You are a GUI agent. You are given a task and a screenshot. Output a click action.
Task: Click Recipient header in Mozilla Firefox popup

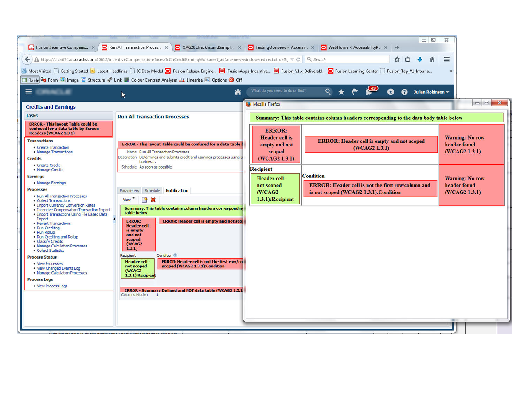click(x=261, y=169)
